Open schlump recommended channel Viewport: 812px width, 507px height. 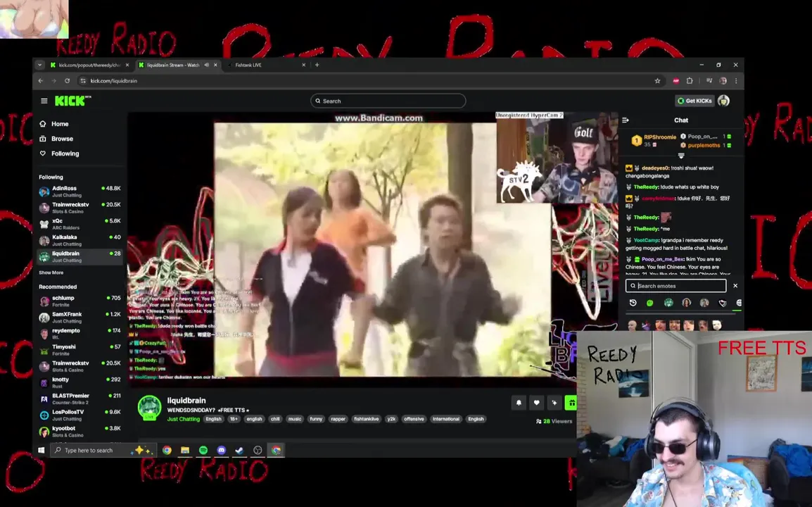(80, 301)
